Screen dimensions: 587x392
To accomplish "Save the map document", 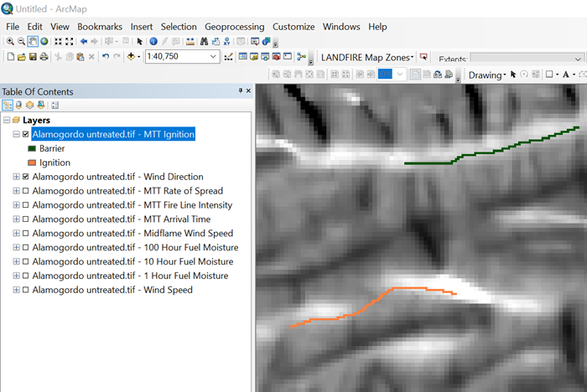I will coord(33,57).
